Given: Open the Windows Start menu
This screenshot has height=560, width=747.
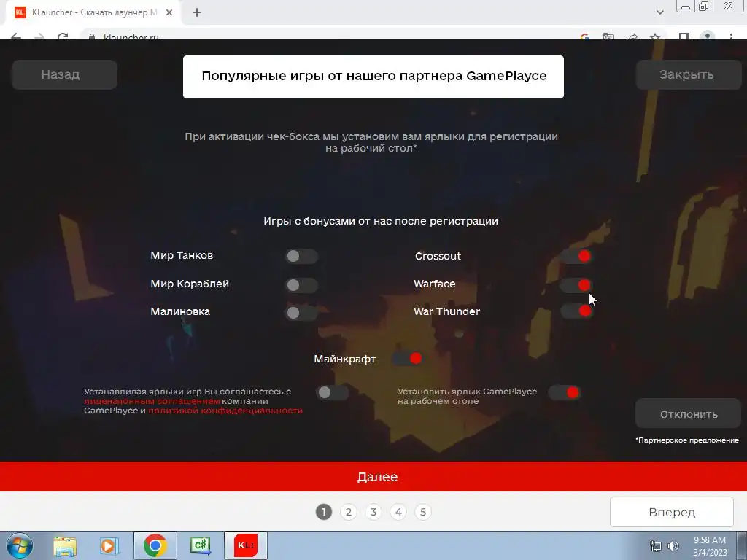Looking at the screenshot, I should pyautogui.click(x=20, y=545).
